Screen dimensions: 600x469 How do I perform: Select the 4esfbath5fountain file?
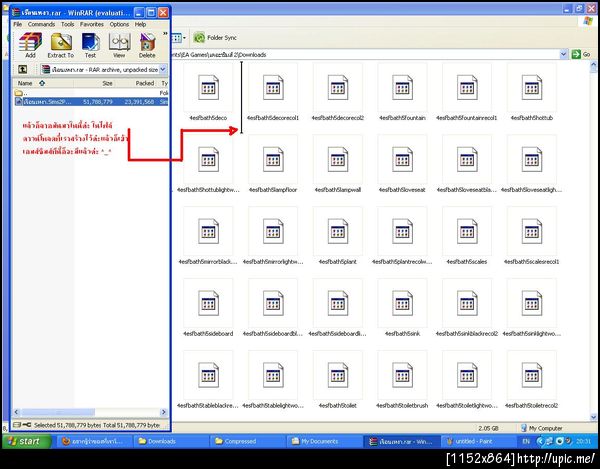click(x=402, y=92)
